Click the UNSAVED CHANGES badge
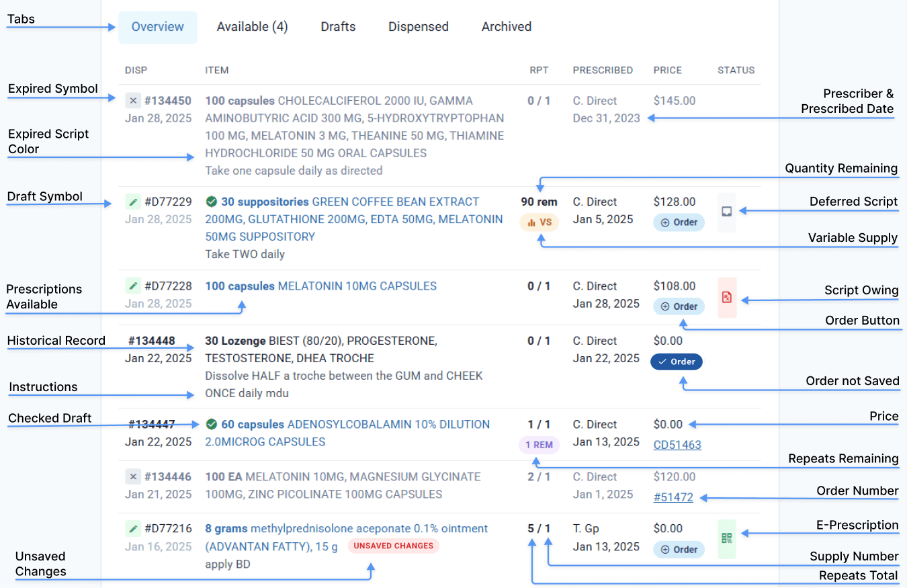 tap(394, 546)
